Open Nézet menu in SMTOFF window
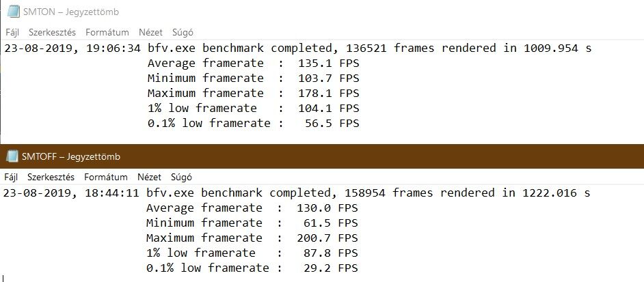644x282 pixels. coord(150,178)
